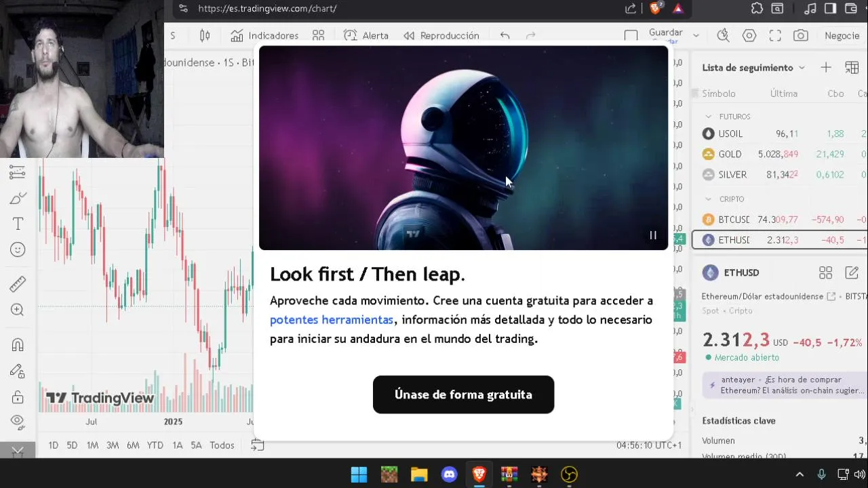Set range to 1D
This screenshot has height=488, width=868.
pos(53,445)
